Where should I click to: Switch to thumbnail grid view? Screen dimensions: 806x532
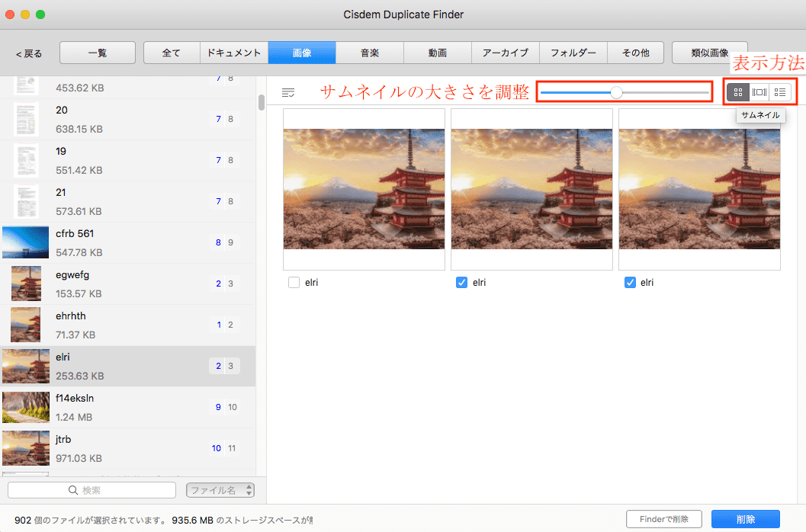click(737, 92)
